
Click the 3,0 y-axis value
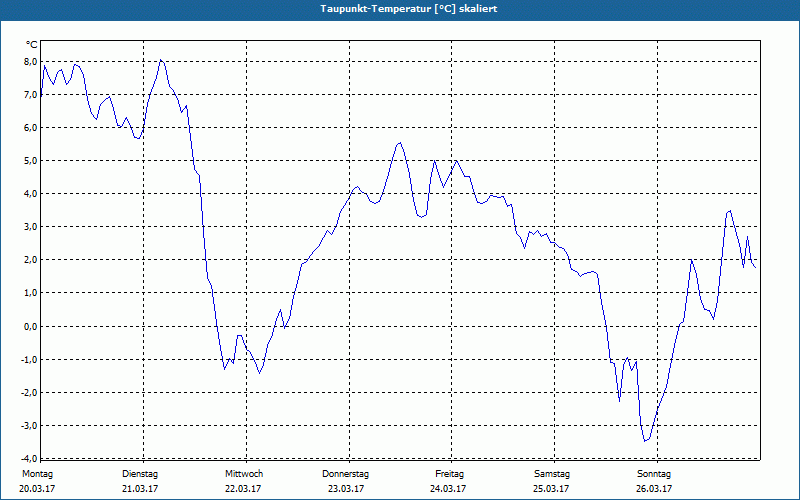pyautogui.click(x=31, y=227)
